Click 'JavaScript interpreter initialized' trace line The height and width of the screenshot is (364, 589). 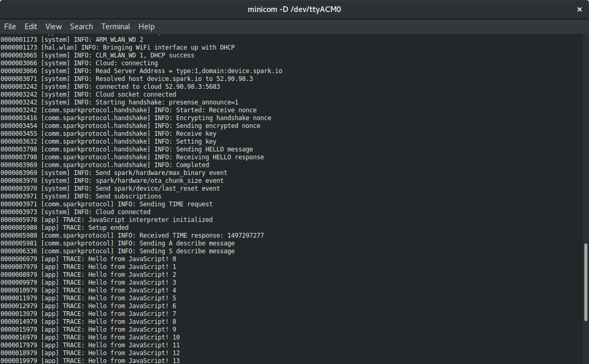(x=107, y=220)
